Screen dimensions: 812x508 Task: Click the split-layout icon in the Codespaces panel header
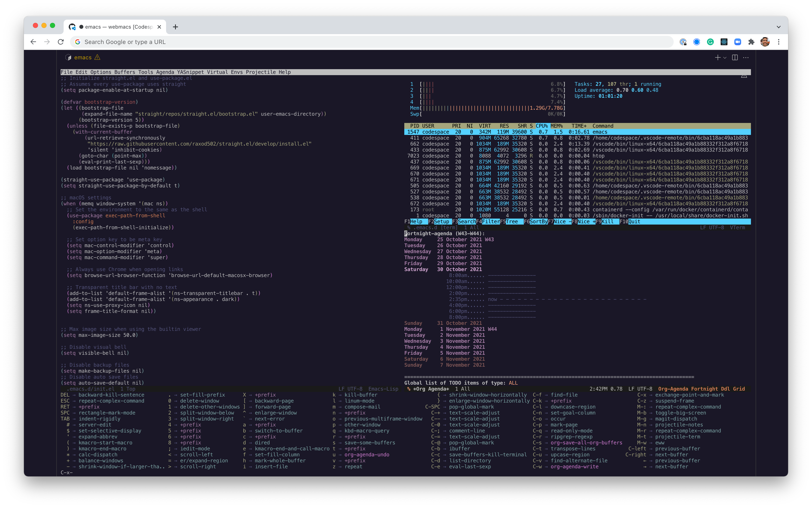[735, 57]
